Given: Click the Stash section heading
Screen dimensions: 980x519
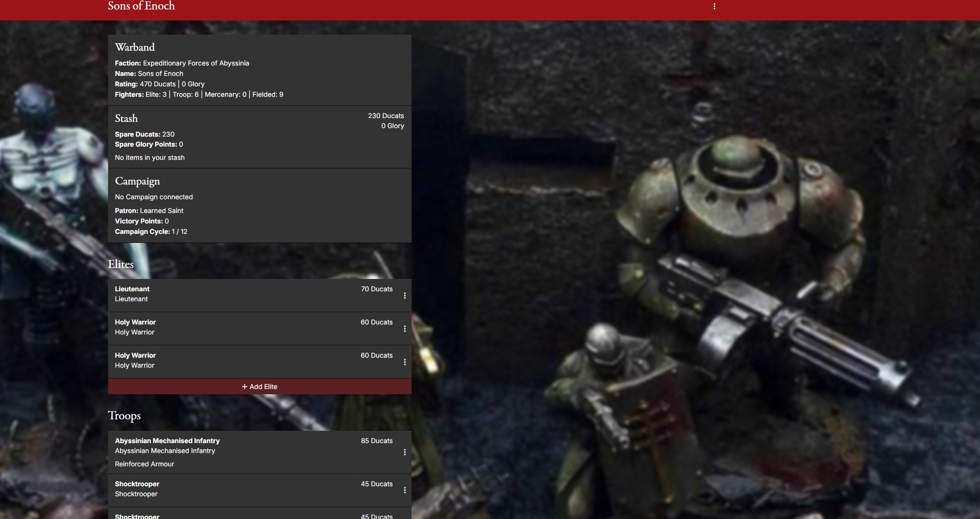Looking at the screenshot, I should pyautogui.click(x=126, y=118).
